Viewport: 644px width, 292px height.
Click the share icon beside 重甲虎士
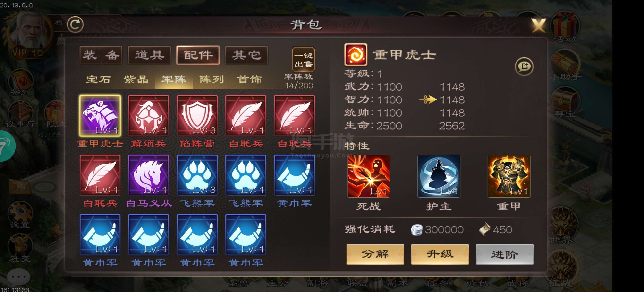point(524,66)
